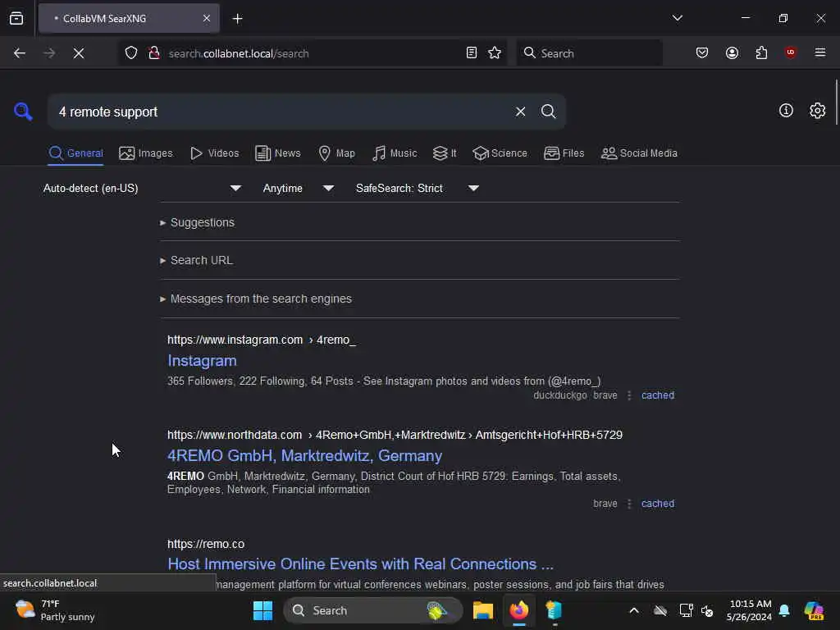
Task: Switch to the Files tab
Action: tap(564, 153)
